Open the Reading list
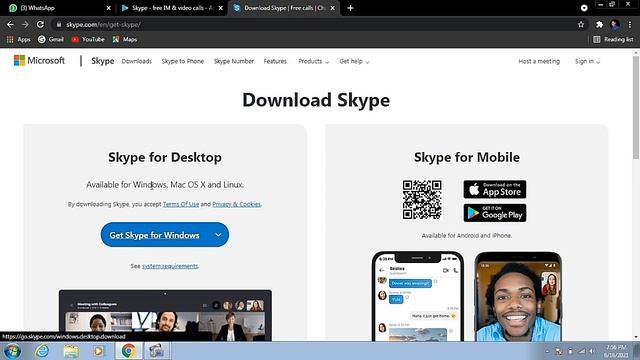This screenshot has width=640, height=360. pyautogui.click(x=613, y=39)
